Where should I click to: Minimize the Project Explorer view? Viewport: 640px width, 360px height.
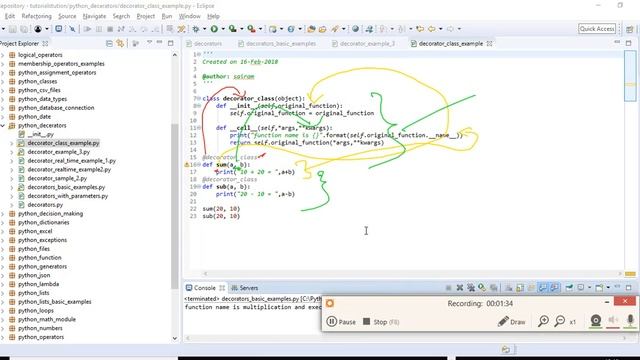click(x=160, y=42)
